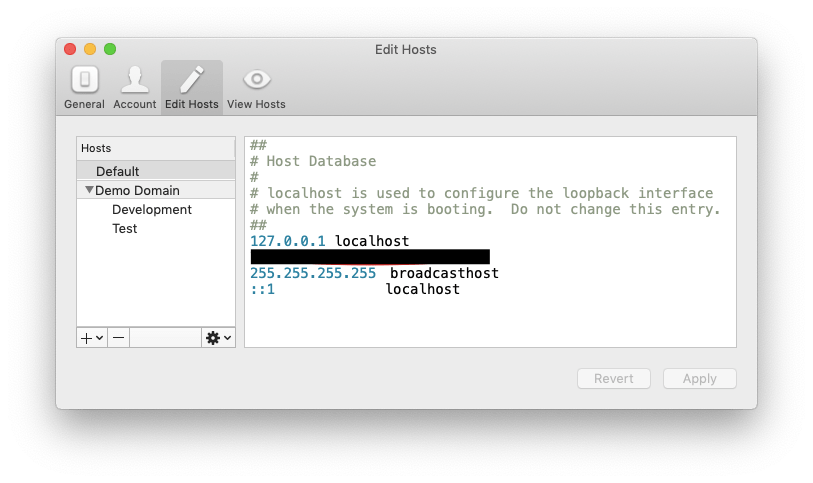Select the Development hosts entry
Image resolution: width=813 pixels, height=483 pixels.
tap(156, 209)
